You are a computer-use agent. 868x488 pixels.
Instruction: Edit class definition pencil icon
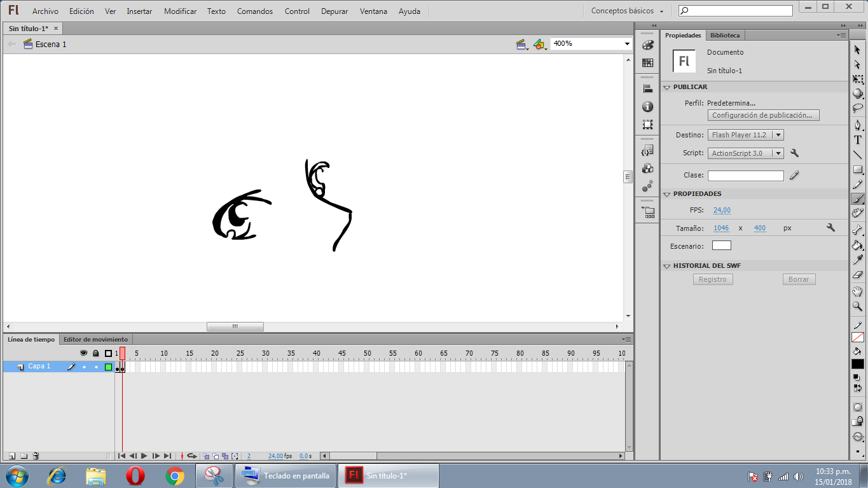pyautogui.click(x=794, y=176)
